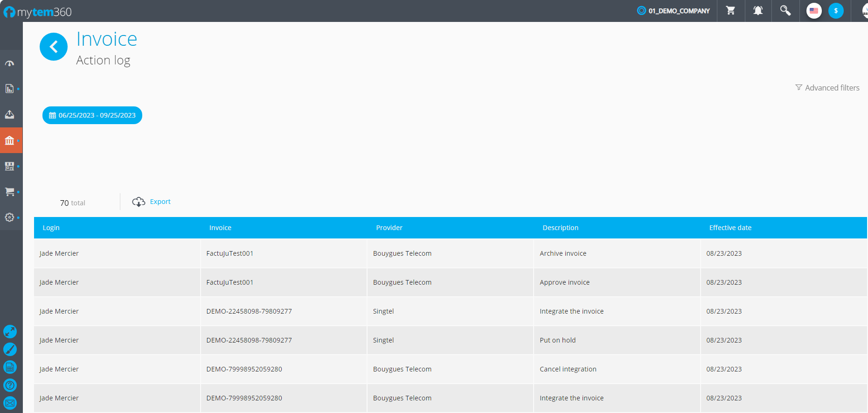
Task: Click the mytem360 logo
Action: click(x=37, y=12)
